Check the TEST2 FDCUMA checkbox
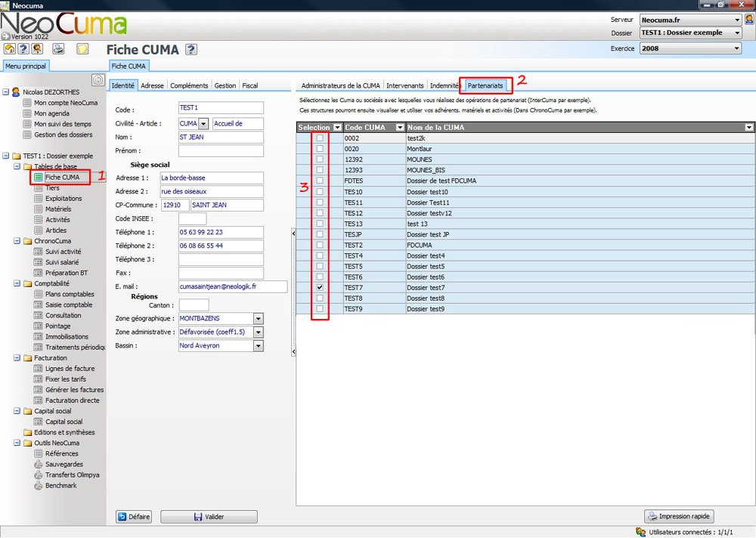The height and width of the screenshot is (538, 756). (x=320, y=245)
